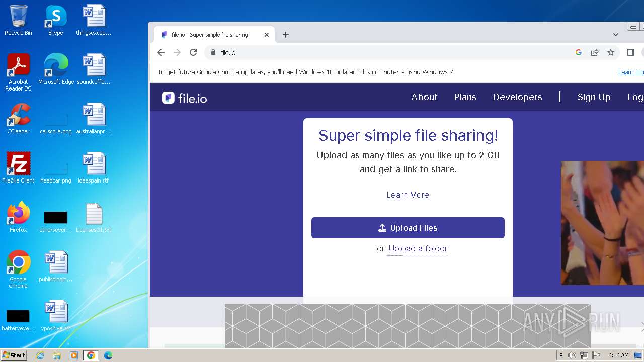
Task: Click the video thumbnail on the right
Action: tap(602, 223)
